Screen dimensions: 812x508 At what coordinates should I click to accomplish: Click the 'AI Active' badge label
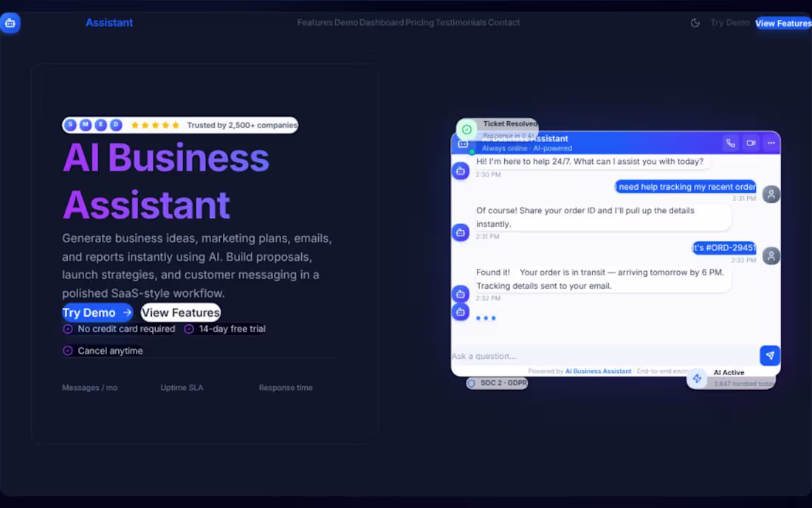729,373
